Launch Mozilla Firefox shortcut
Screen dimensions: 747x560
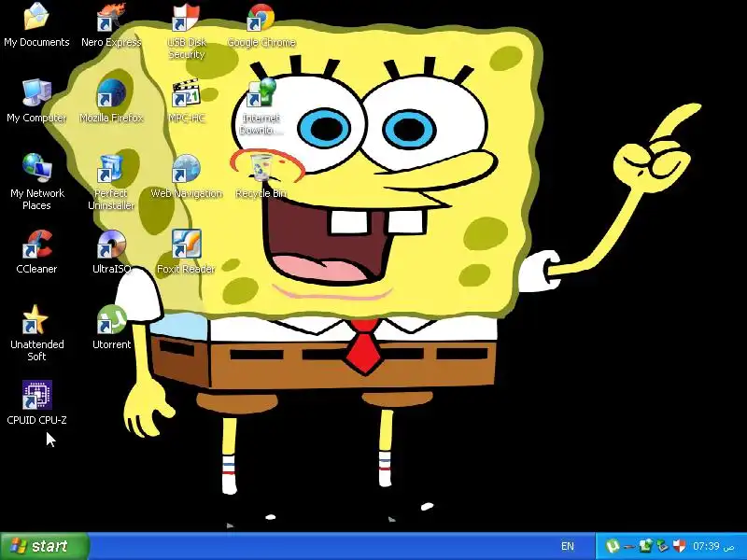pos(111,101)
